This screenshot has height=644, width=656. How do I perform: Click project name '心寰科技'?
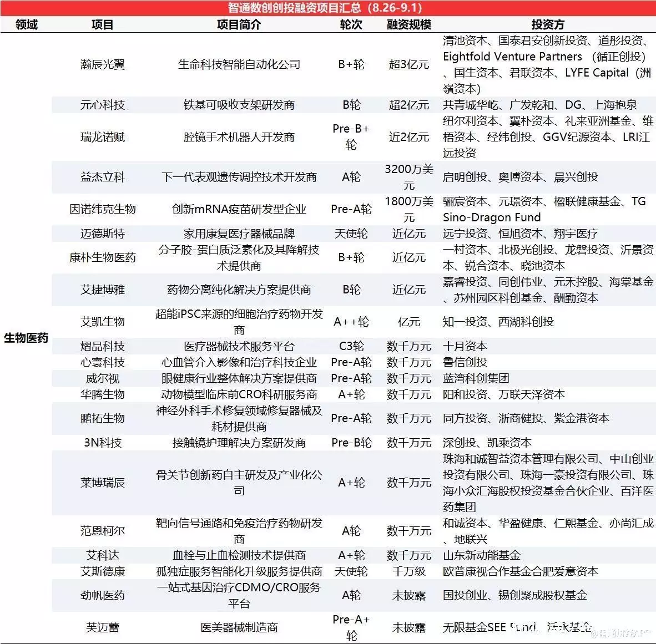click(x=103, y=362)
